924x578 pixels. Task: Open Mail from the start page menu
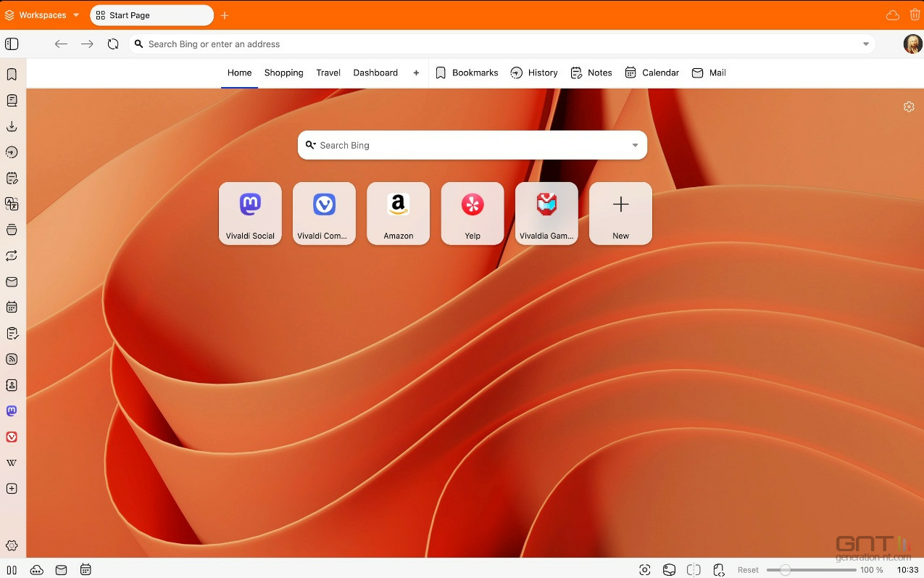click(x=709, y=73)
